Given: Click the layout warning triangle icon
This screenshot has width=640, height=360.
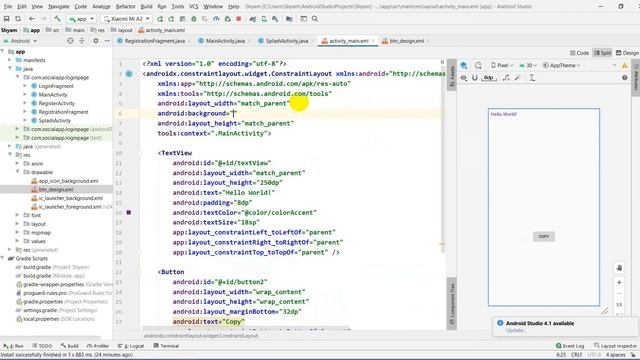Looking at the screenshot, I should click(x=624, y=65).
